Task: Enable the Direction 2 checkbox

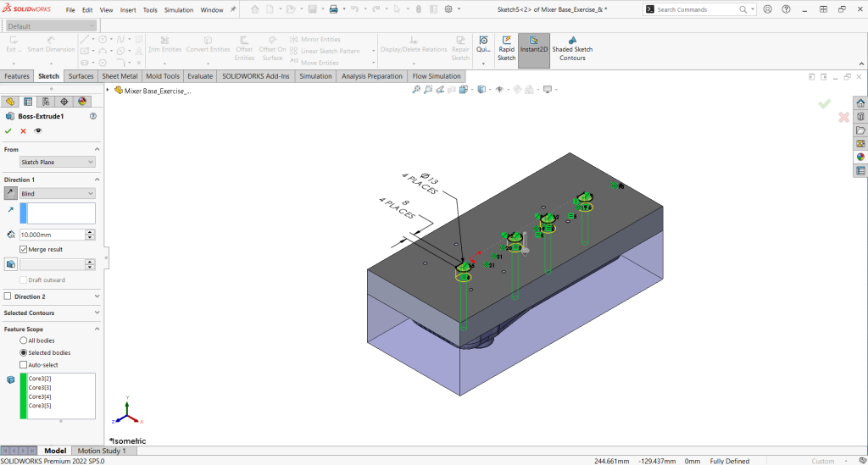Action: 8,296
